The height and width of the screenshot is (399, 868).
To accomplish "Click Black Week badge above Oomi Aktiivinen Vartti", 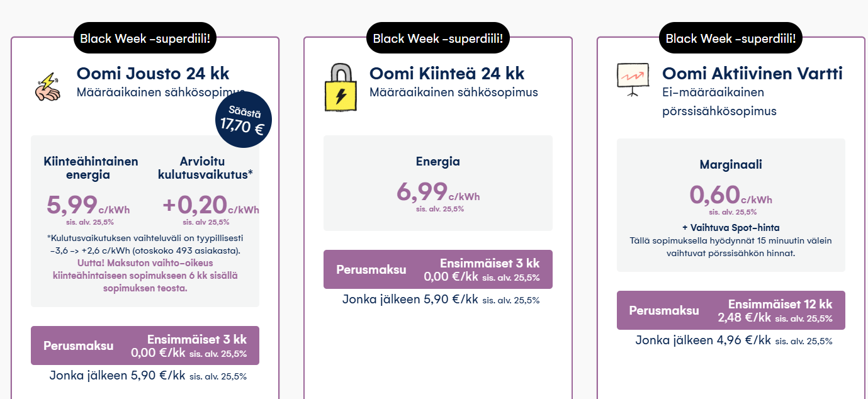I will (x=731, y=38).
